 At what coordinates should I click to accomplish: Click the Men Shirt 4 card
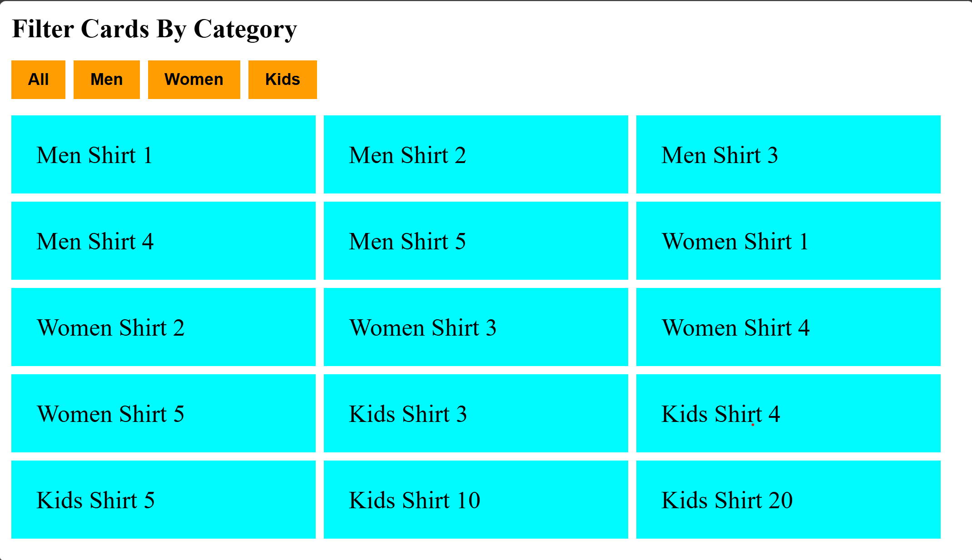point(163,241)
